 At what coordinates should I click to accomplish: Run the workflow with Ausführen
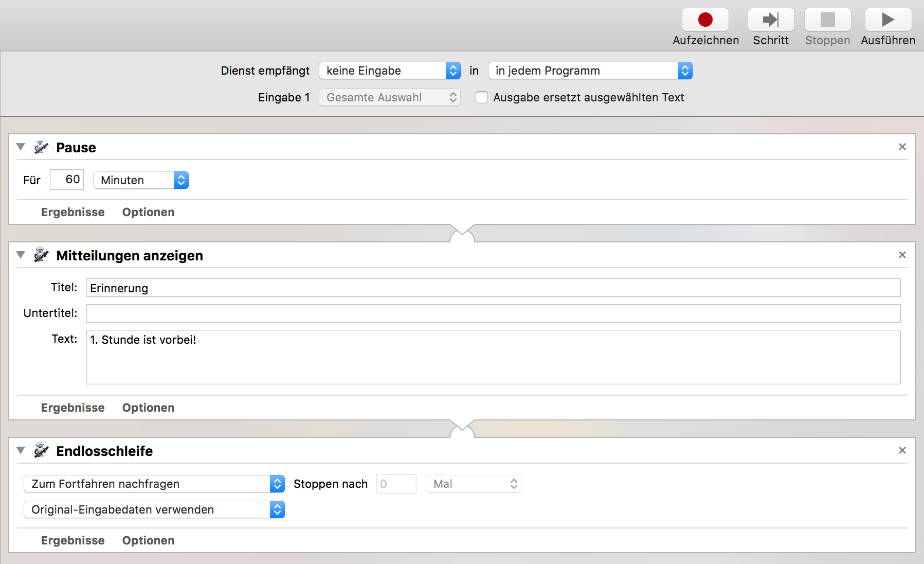(888, 20)
